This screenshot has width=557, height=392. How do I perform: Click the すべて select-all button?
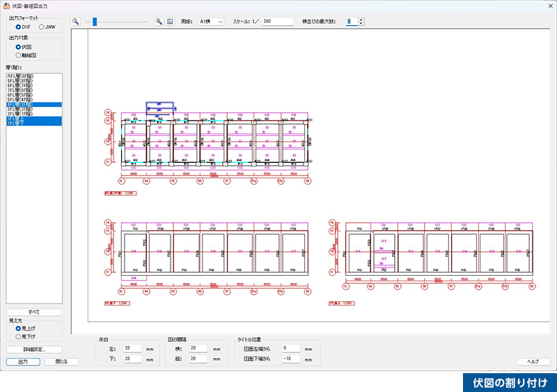point(33,313)
